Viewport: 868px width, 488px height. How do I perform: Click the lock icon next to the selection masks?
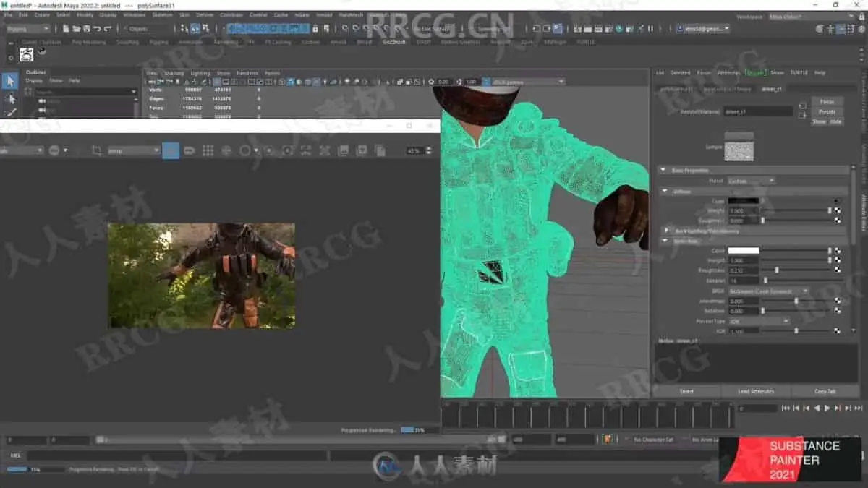tap(315, 29)
